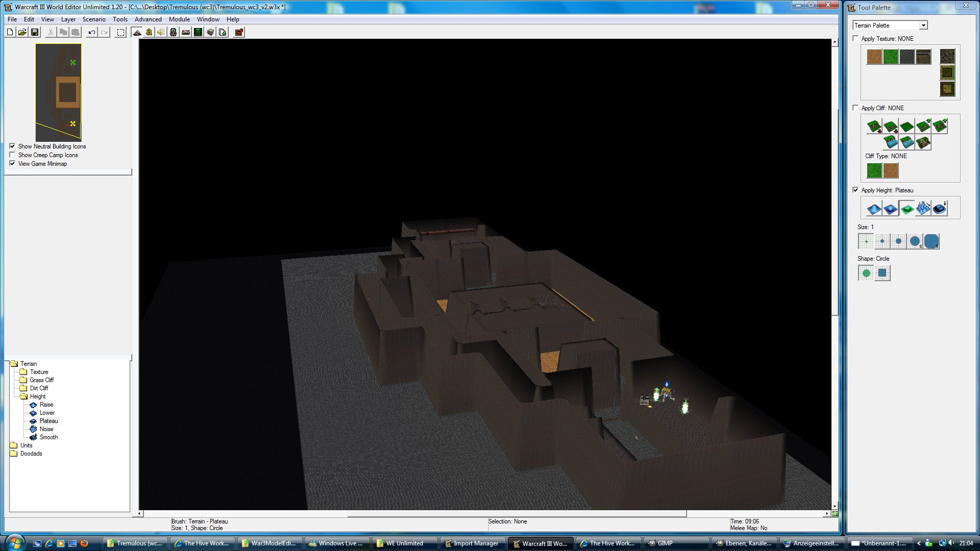Select the Square brush shape icon
The width and height of the screenshot is (980, 551).
click(x=882, y=273)
